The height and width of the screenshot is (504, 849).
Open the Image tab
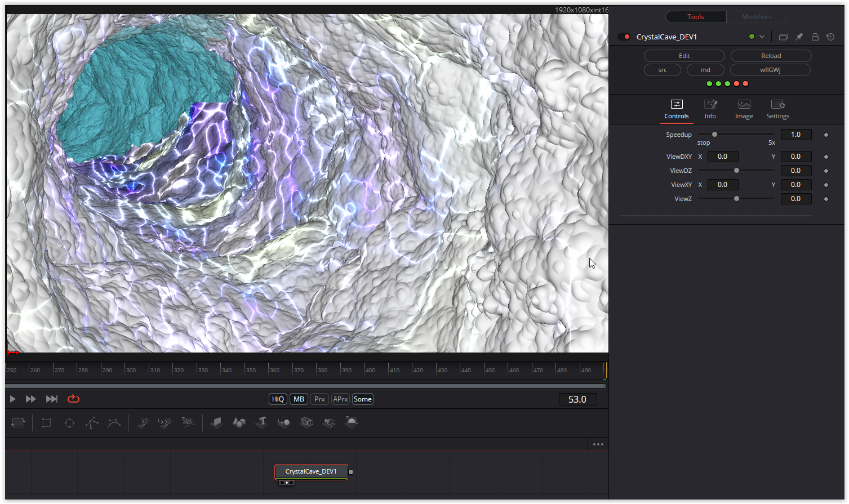(x=744, y=110)
